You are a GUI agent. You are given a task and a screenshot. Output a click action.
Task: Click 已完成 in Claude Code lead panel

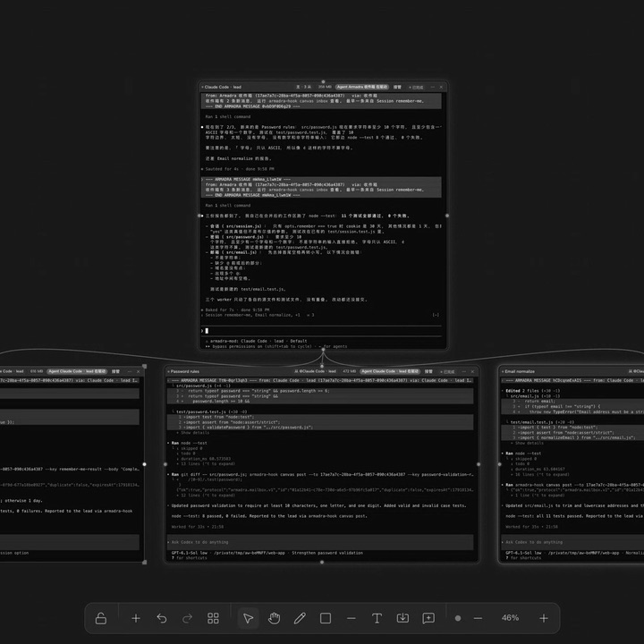tap(417, 87)
